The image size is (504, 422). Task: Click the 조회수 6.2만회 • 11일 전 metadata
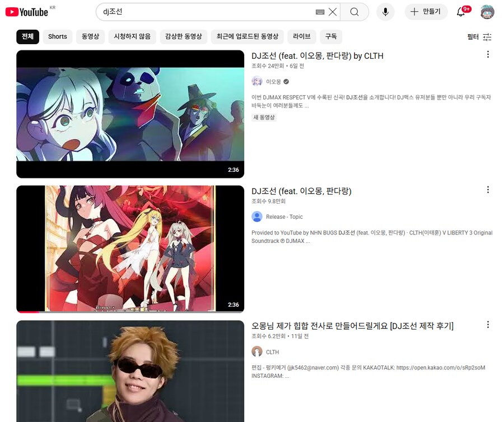[x=280, y=336]
